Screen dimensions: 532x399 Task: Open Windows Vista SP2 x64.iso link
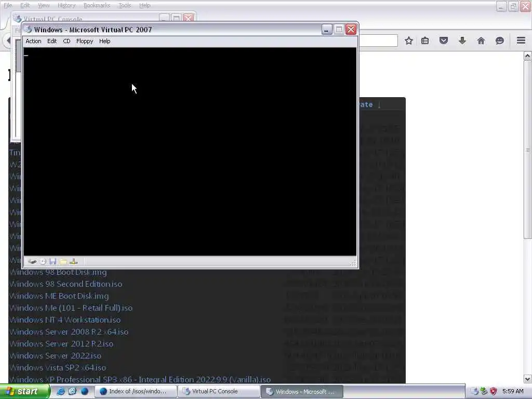[58, 367]
